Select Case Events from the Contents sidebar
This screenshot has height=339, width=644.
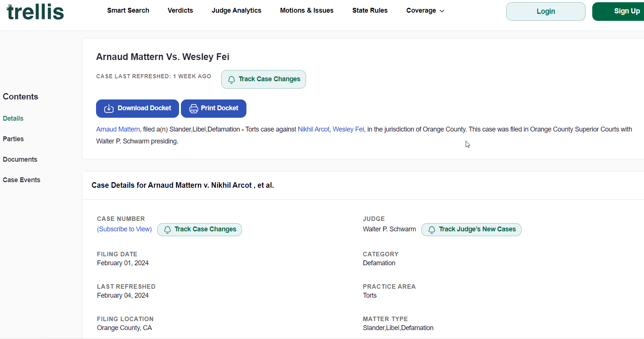(x=22, y=180)
